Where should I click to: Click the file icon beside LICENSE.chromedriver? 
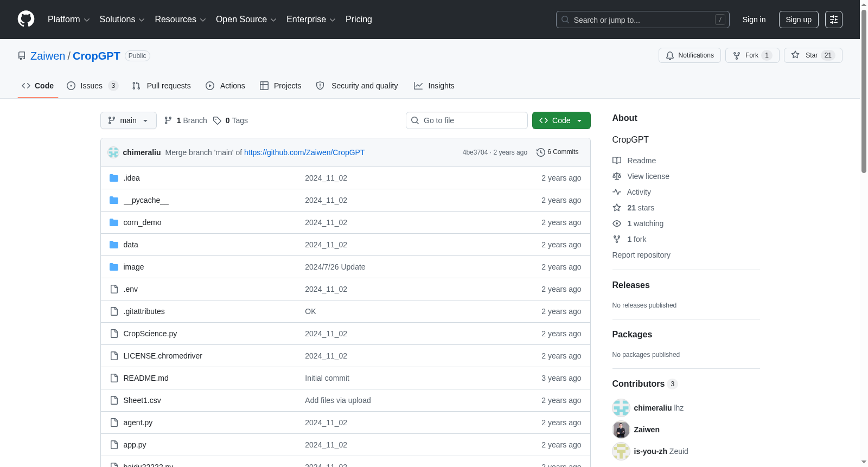(114, 356)
